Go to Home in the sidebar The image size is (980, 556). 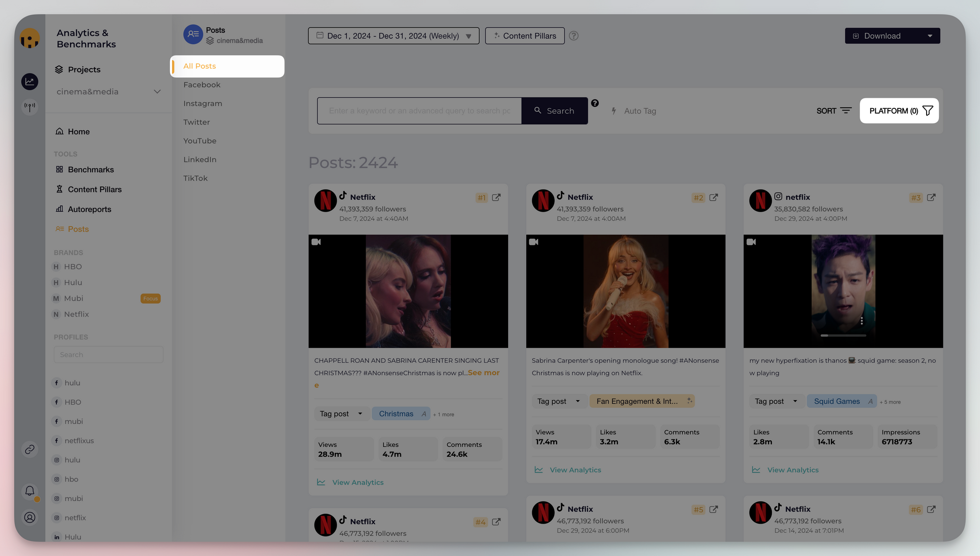(x=73, y=131)
